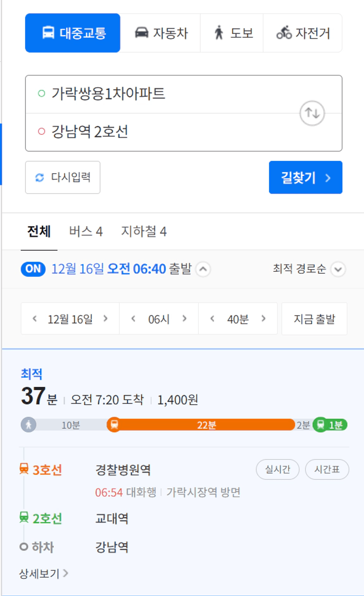Select the orange subway icon on route bar
The height and width of the screenshot is (596, 364).
(x=114, y=425)
